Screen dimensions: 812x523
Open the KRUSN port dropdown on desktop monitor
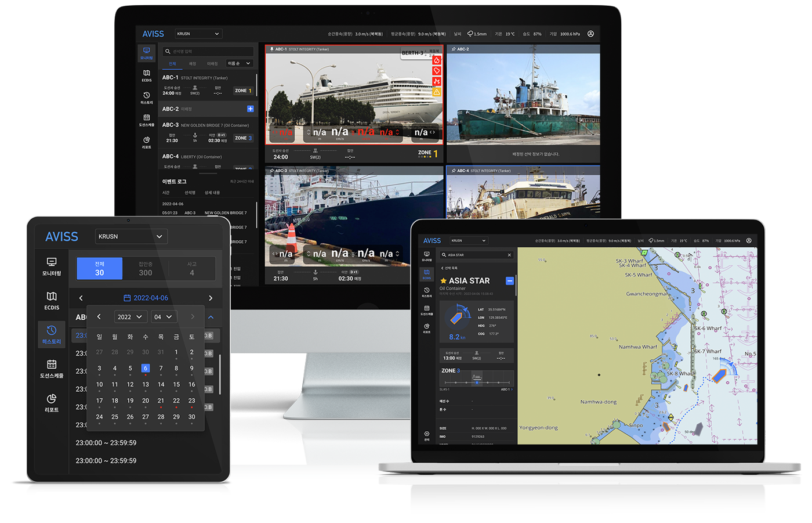(198, 34)
